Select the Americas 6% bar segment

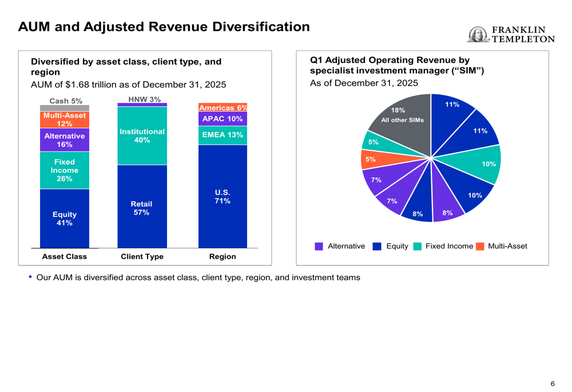pos(223,108)
